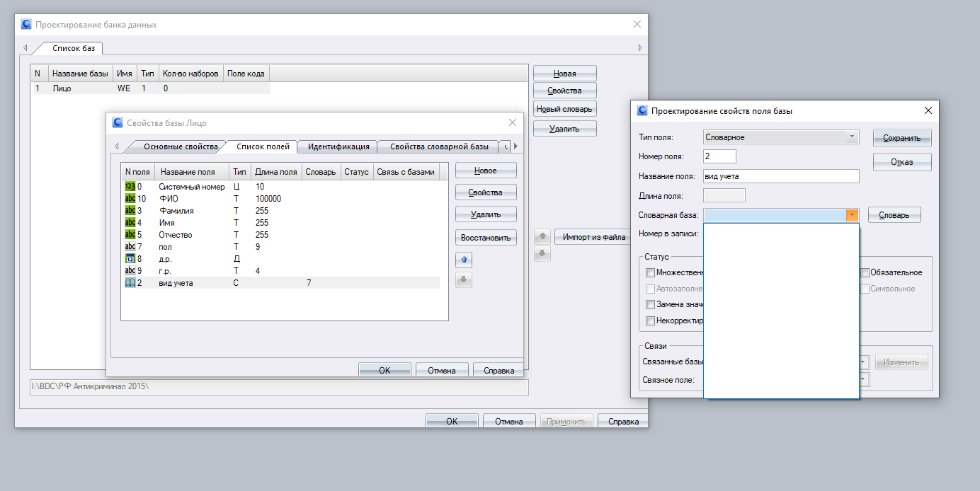Screen dimensions: 980x491
Task: Click the base path field showing I:\BDC
Action: [279, 388]
